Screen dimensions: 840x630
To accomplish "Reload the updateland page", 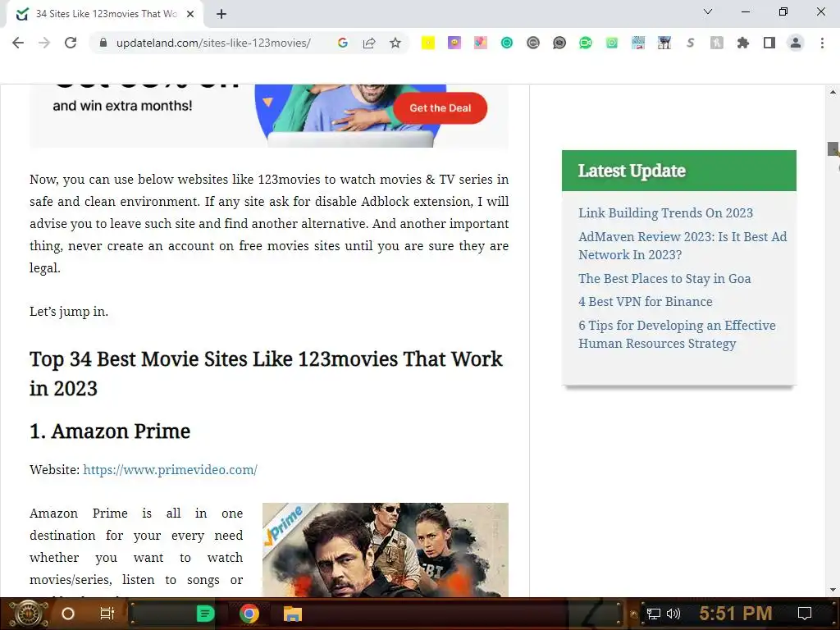I will pyautogui.click(x=71, y=43).
